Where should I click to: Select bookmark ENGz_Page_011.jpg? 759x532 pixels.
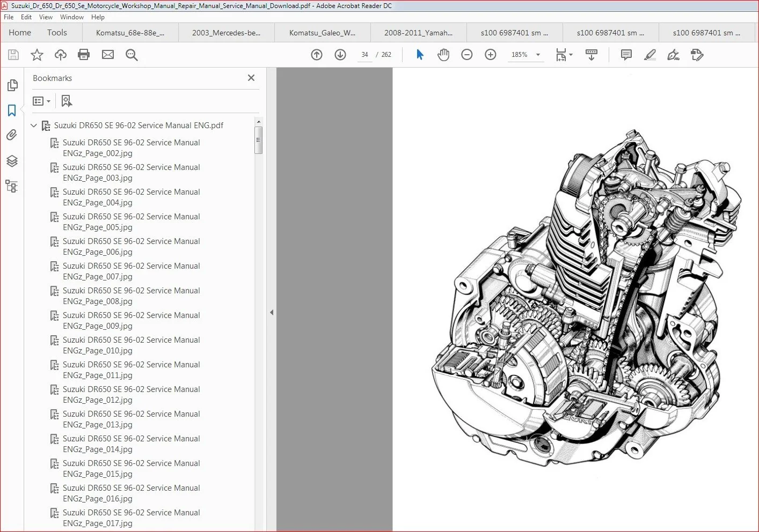coord(131,370)
